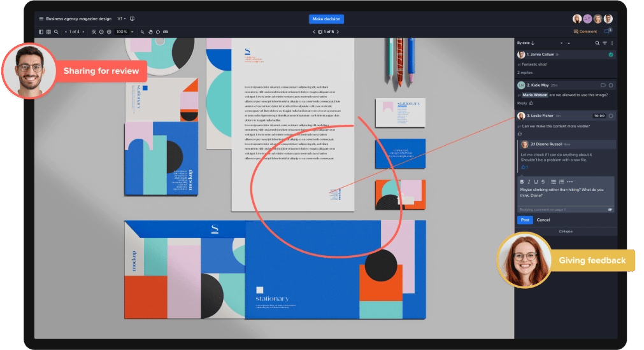Select the hand pan tool

point(150,32)
